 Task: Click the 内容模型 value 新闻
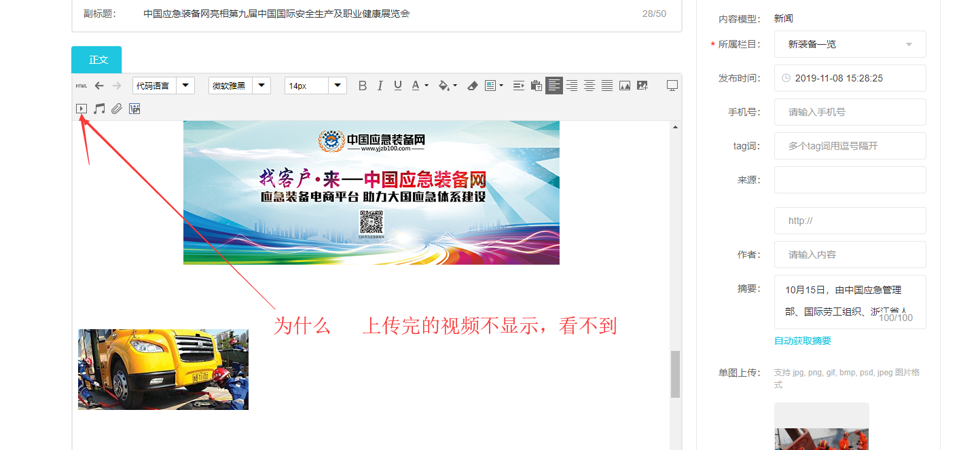(x=784, y=19)
